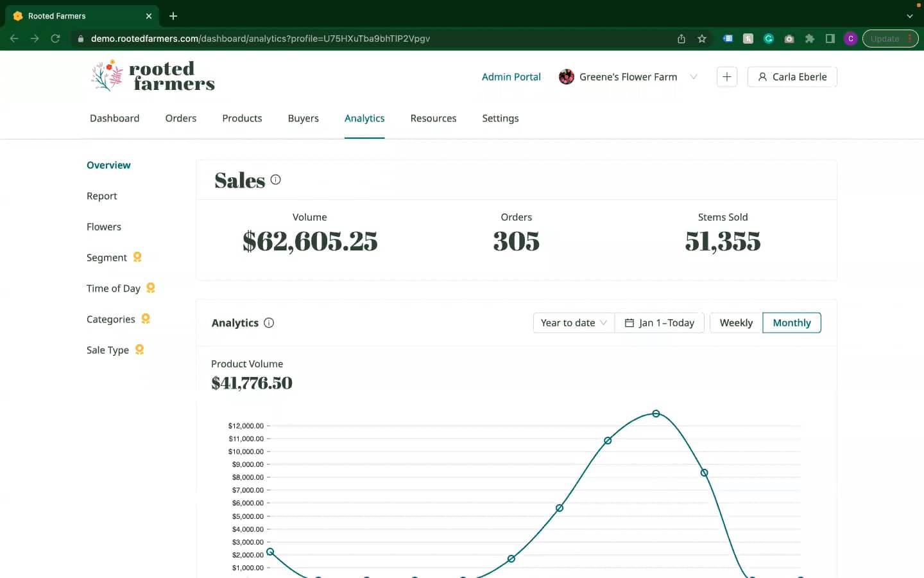This screenshot has height=578, width=924.
Task: Open the browser side panel icon
Action: click(x=830, y=39)
